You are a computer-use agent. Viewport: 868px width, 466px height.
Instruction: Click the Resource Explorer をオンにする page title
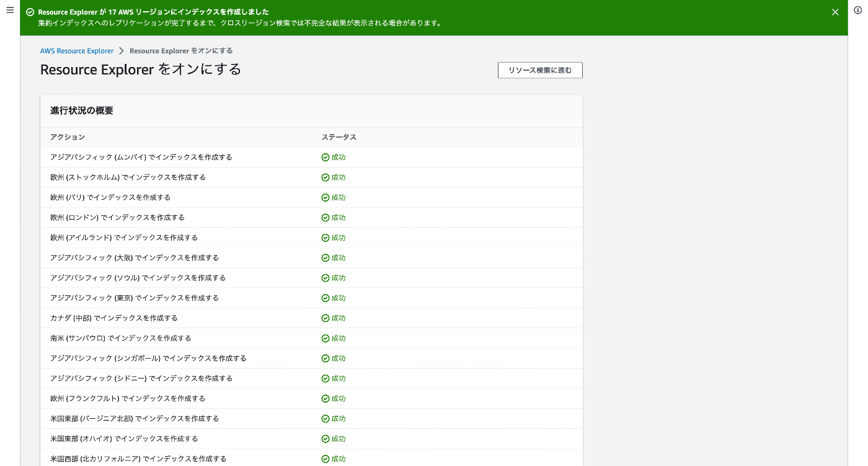[141, 69]
